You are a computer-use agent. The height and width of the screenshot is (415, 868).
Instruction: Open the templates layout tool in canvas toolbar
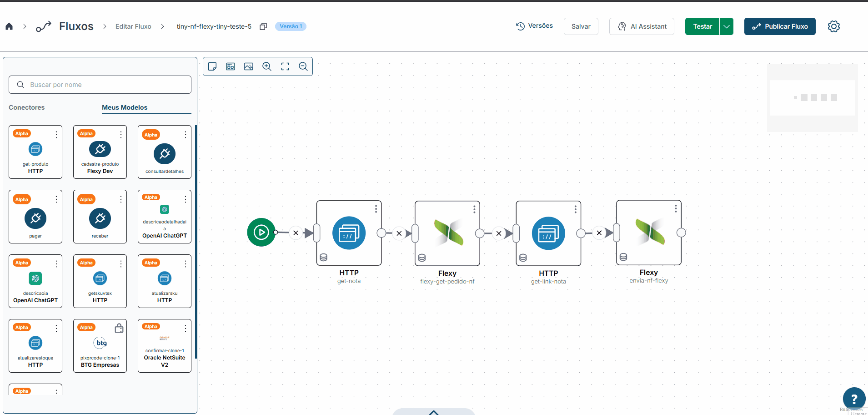click(231, 66)
